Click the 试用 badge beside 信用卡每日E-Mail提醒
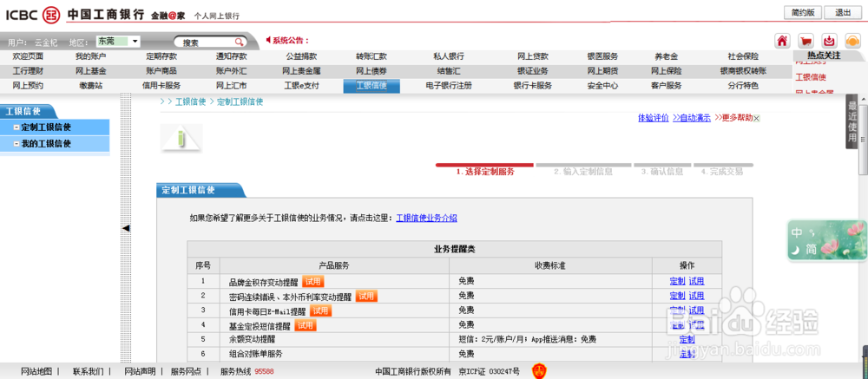 coord(320,310)
